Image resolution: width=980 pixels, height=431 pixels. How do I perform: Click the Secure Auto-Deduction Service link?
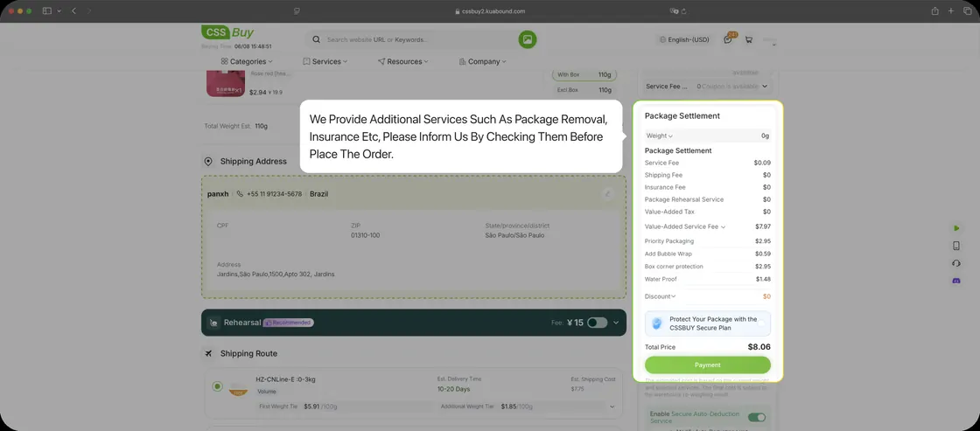695,417
